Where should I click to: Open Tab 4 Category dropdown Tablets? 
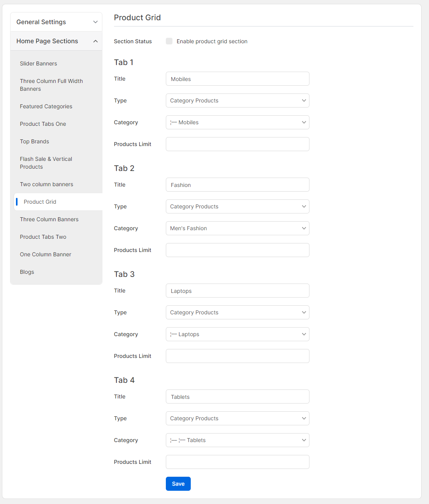pos(237,440)
